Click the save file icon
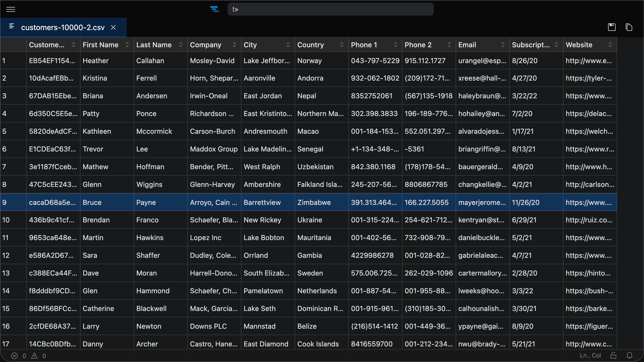Screen dimensions: 644x362 tap(612, 27)
